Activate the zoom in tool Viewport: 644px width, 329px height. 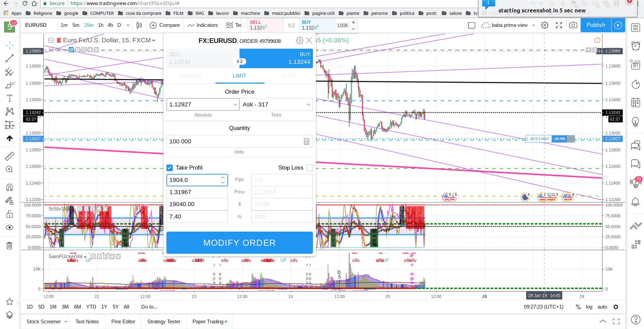pyautogui.click(x=9, y=170)
